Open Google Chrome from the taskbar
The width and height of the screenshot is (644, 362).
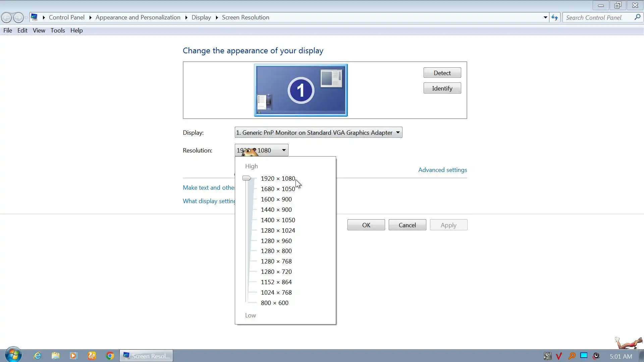point(110,356)
